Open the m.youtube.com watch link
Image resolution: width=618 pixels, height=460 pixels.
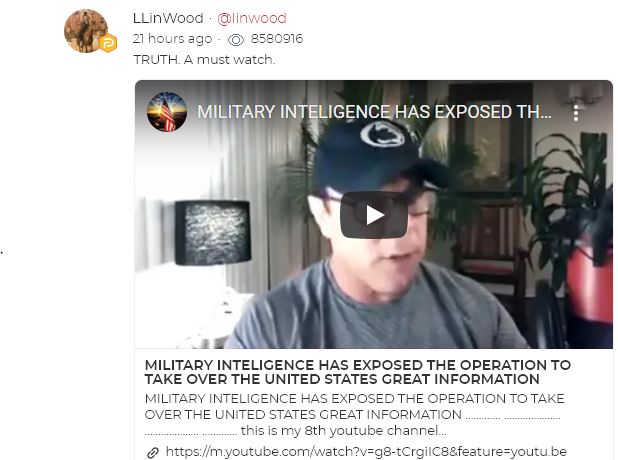(x=366, y=451)
